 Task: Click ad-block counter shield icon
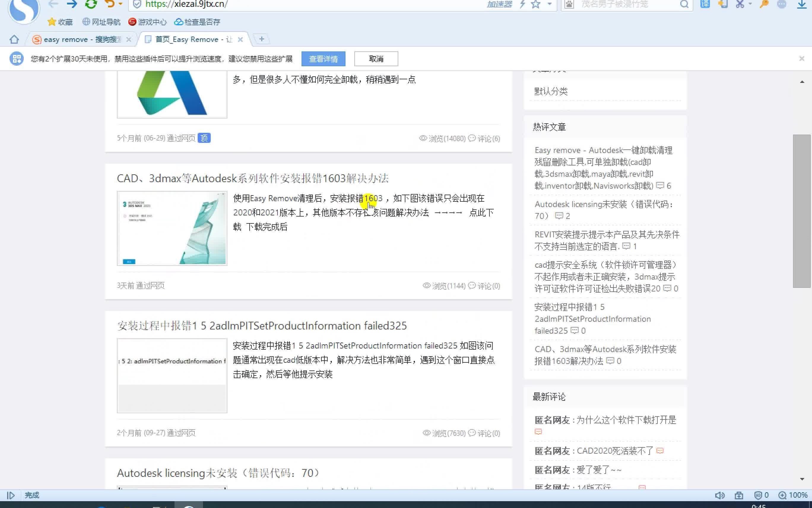pyautogui.click(x=758, y=495)
